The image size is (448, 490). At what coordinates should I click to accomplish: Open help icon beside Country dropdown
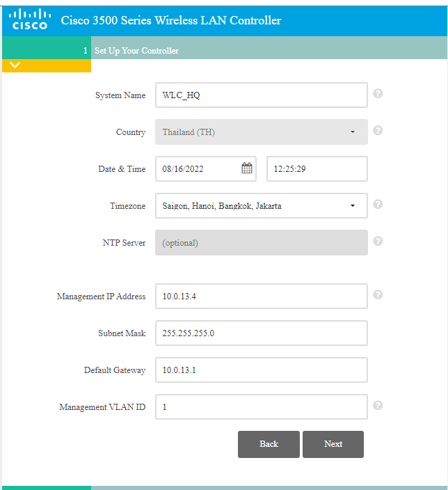coord(378,130)
